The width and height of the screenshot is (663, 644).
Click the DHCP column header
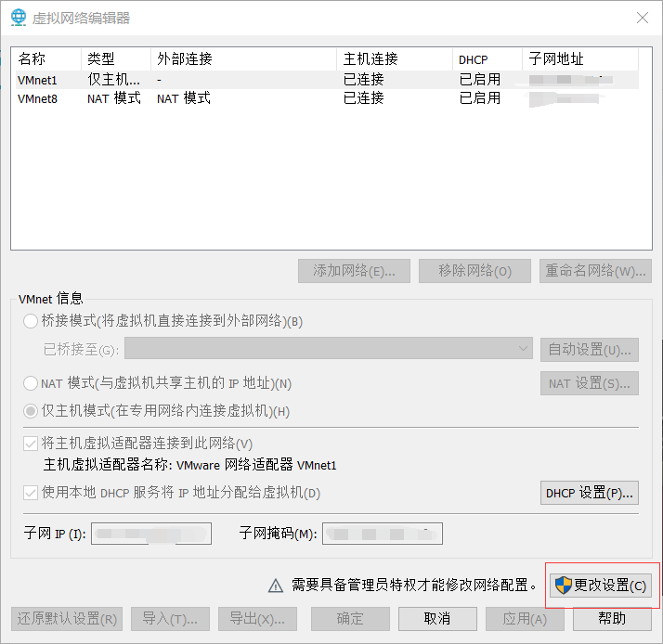pos(487,58)
